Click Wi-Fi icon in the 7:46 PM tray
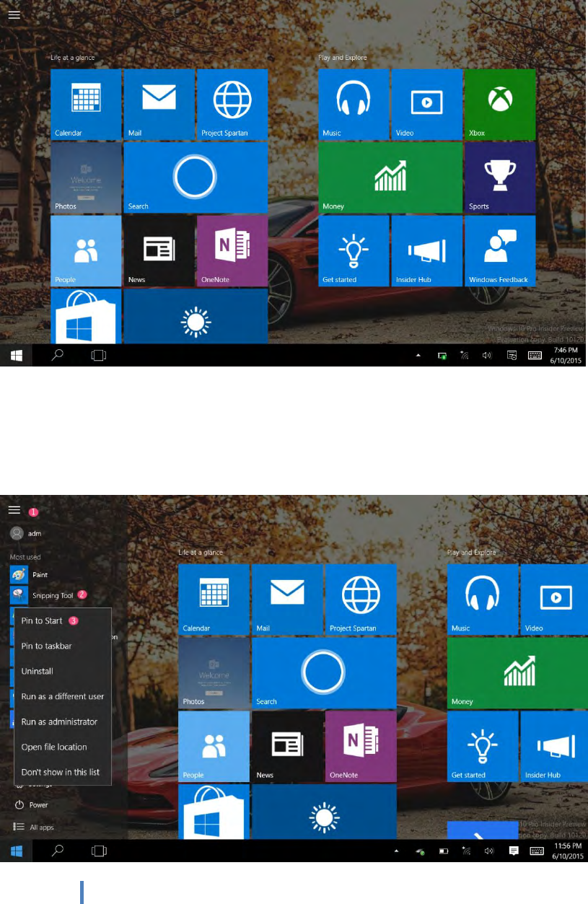The image size is (588, 904). click(x=466, y=355)
